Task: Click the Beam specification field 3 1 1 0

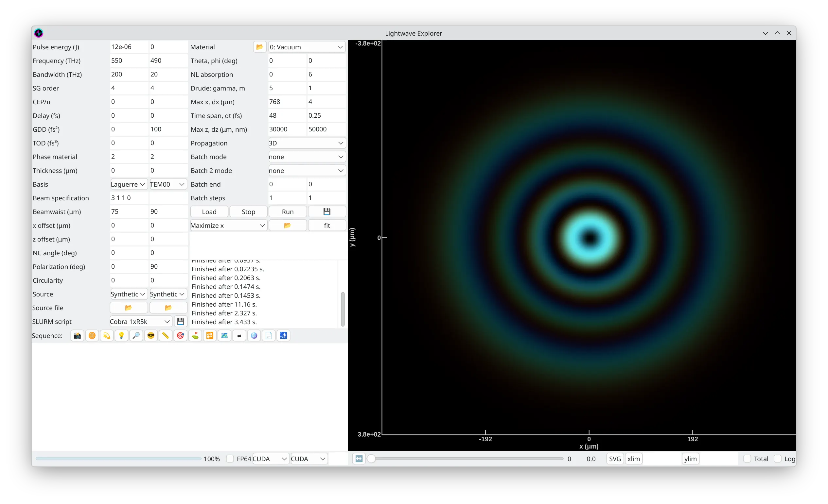Action: (129, 198)
